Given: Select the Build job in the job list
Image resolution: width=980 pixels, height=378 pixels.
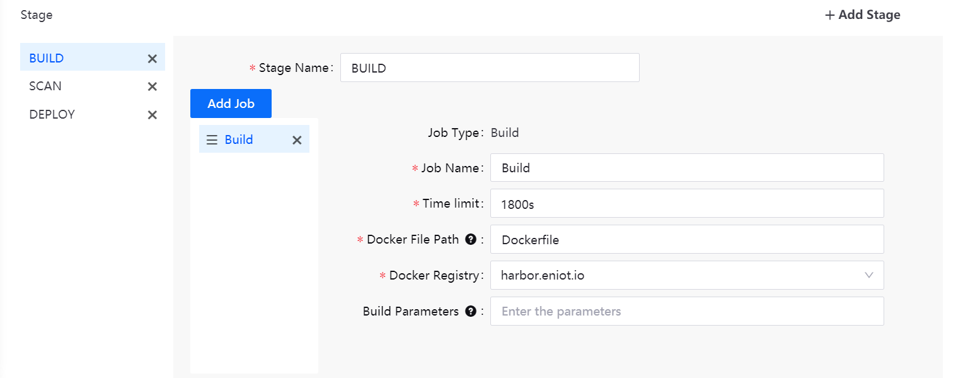Looking at the screenshot, I should [x=239, y=139].
